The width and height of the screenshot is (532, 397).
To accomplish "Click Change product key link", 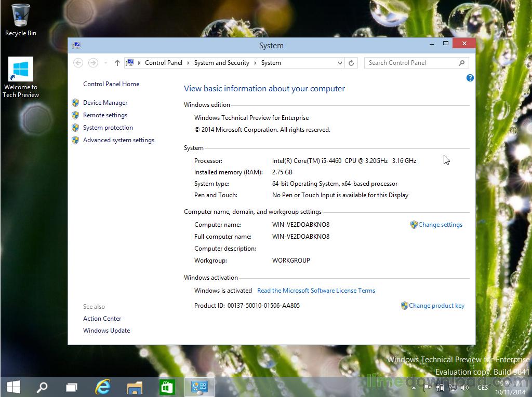I will point(436,306).
